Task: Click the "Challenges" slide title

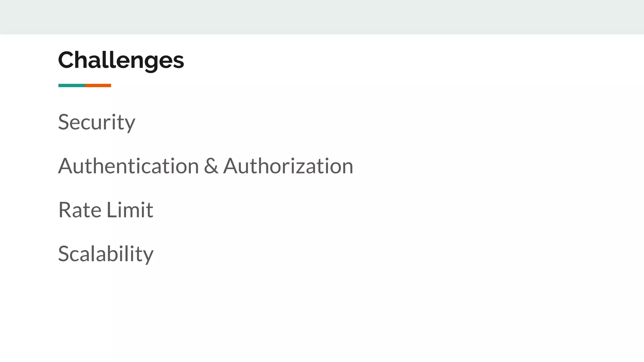Action: click(x=121, y=60)
